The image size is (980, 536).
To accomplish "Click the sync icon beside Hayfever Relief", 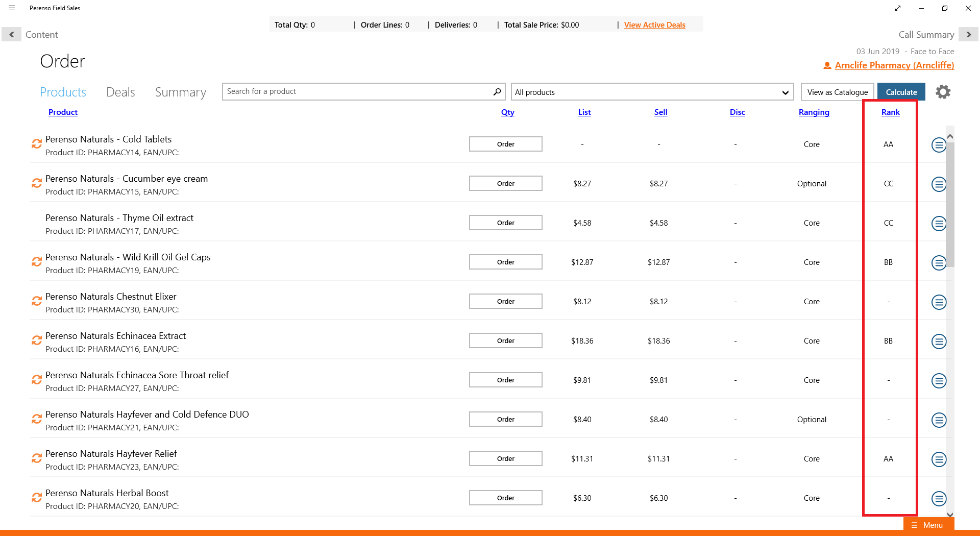I will pos(36,458).
